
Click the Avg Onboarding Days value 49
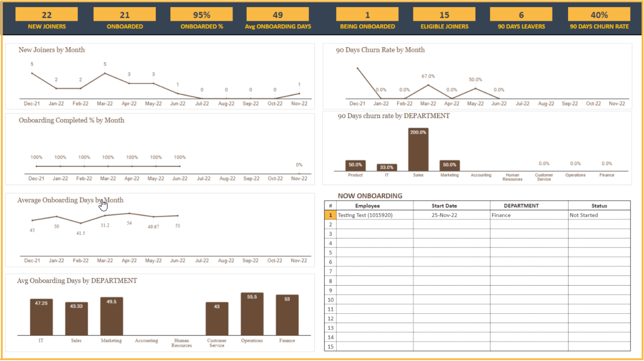tap(278, 15)
